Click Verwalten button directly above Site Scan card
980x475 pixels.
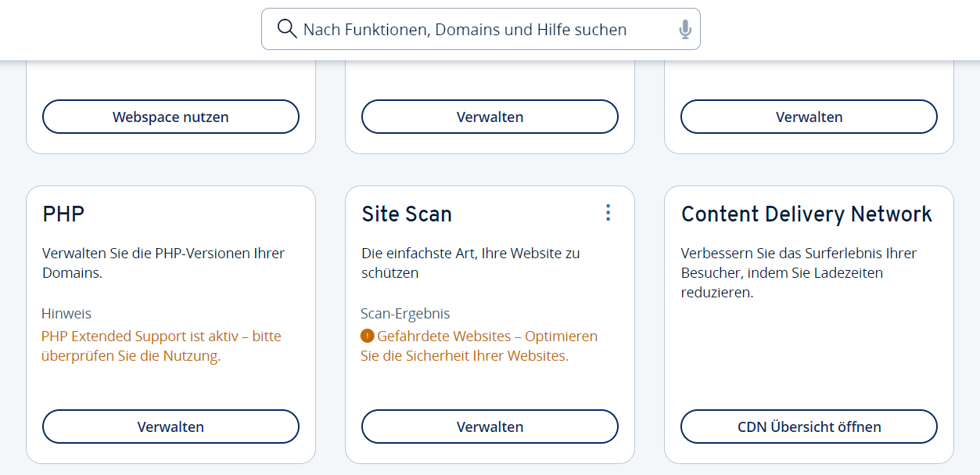pyautogui.click(x=490, y=117)
